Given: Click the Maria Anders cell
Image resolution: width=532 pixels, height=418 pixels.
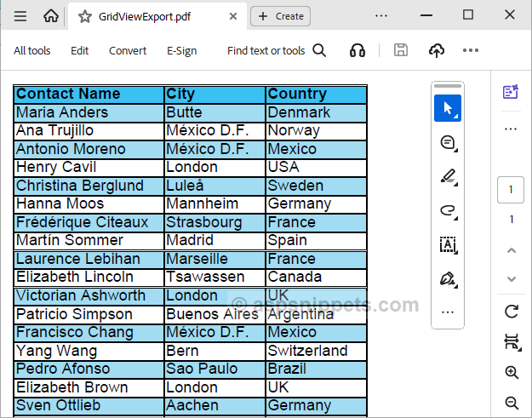Looking at the screenshot, I should click(x=89, y=112).
